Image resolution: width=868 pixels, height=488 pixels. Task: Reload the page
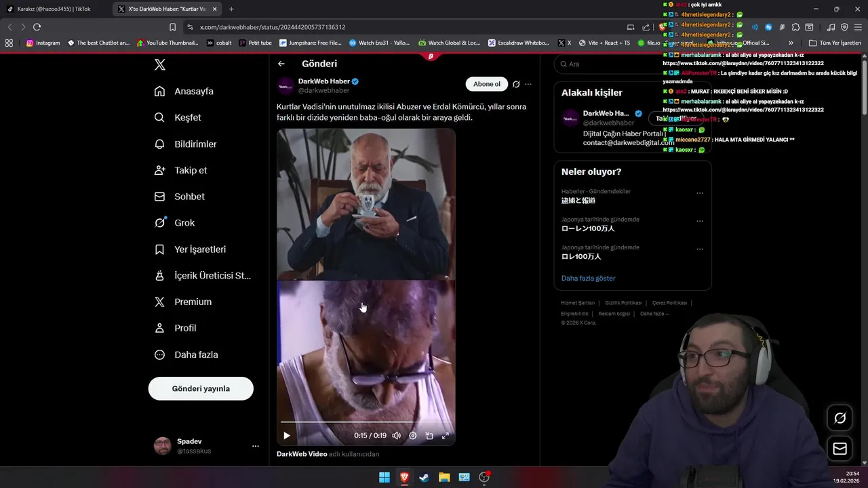pos(37,27)
